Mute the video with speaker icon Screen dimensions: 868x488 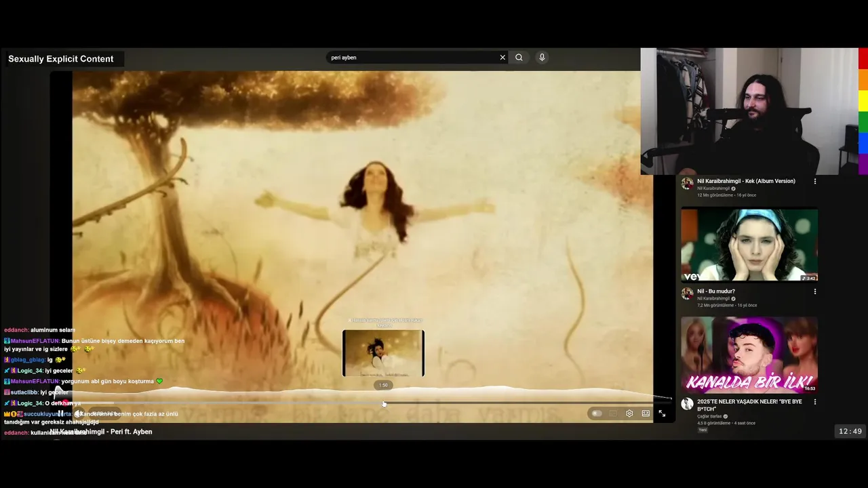point(79,413)
